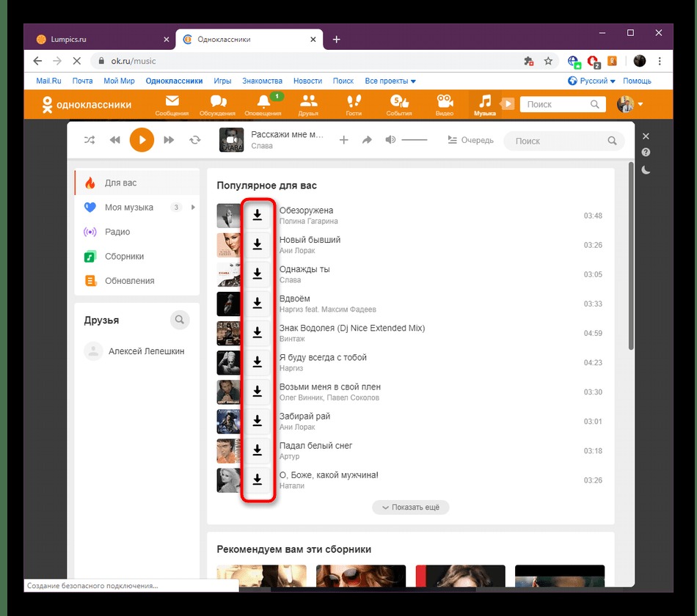Click the Обезоружена album thumbnail

click(x=228, y=216)
